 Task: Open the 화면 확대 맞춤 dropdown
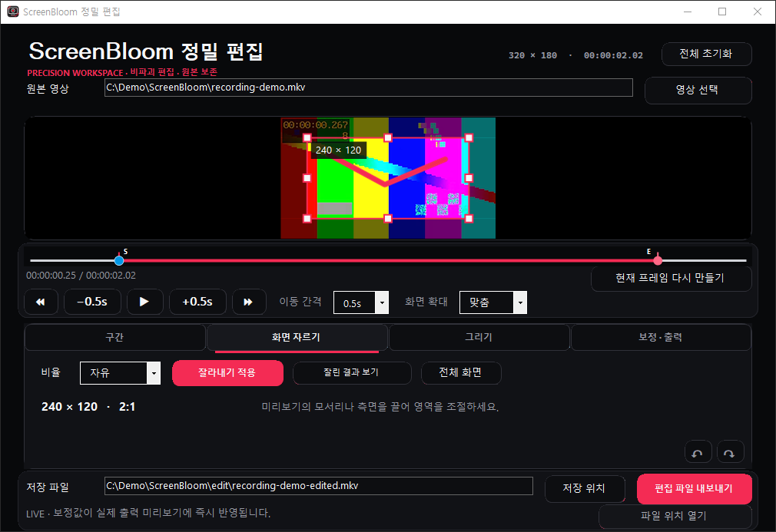pyautogui.click(x=493, y=302)
